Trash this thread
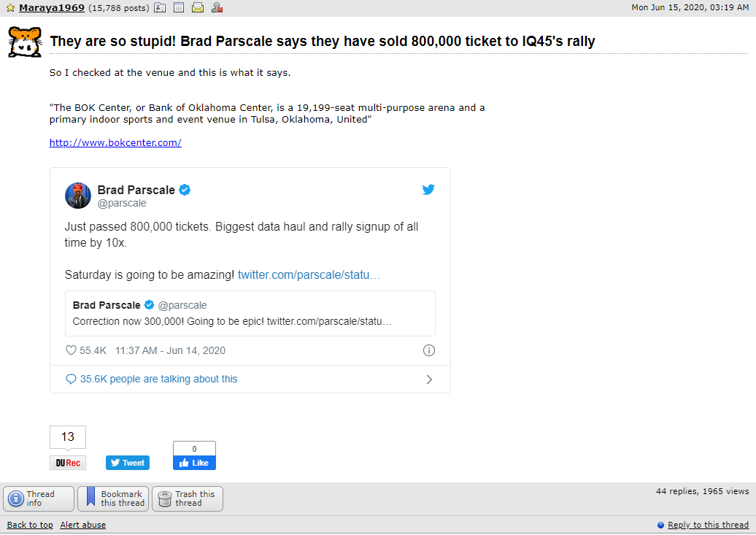 (x=187, y=499)
